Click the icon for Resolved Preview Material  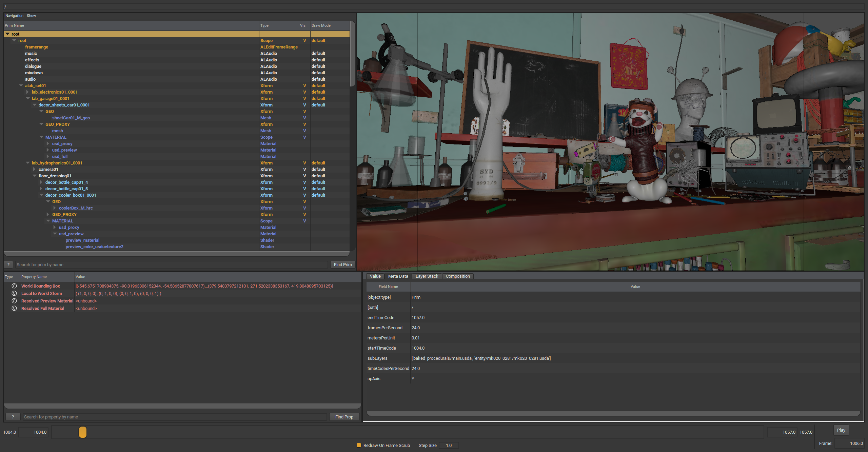[x=14, y=301]
